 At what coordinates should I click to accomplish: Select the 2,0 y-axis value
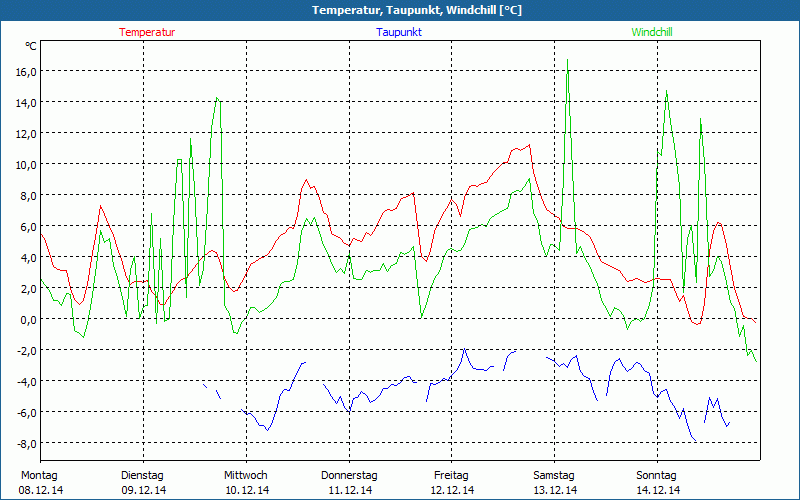coord(28,289)
